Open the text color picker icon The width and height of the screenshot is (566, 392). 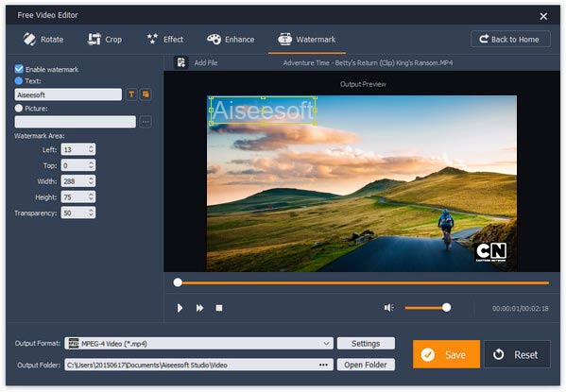146,94
